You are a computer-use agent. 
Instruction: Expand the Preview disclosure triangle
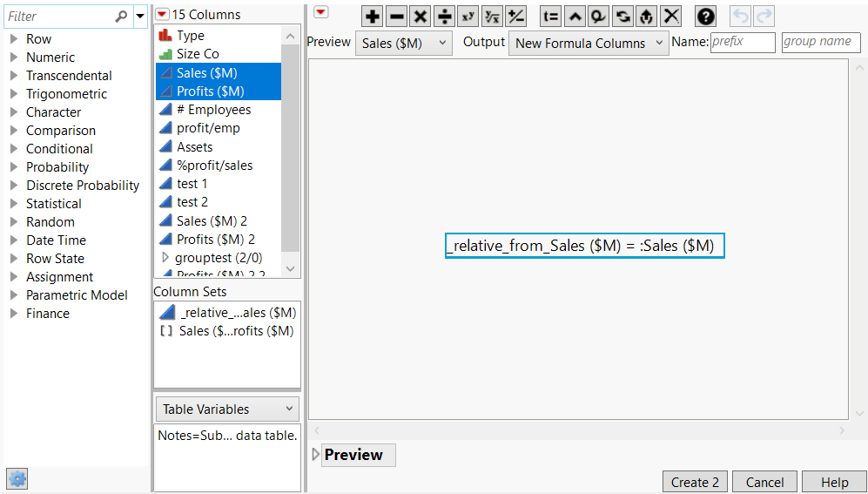316,455
